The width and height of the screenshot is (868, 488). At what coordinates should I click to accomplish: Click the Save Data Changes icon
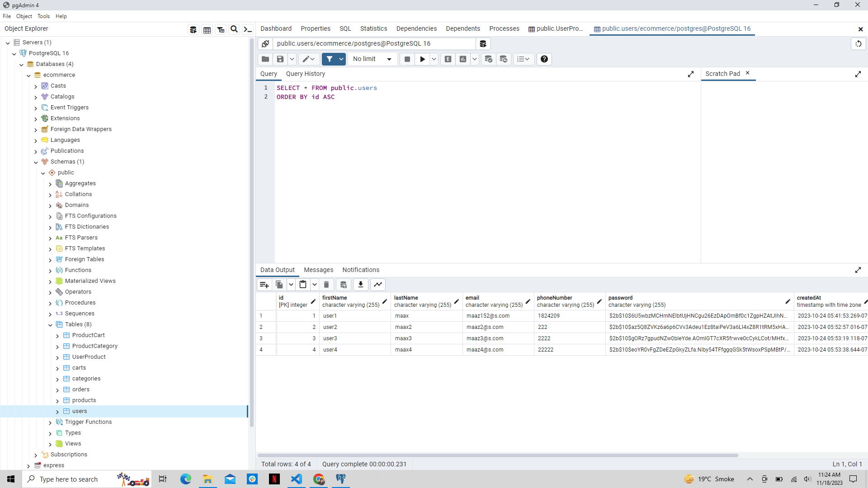(344, 285)
